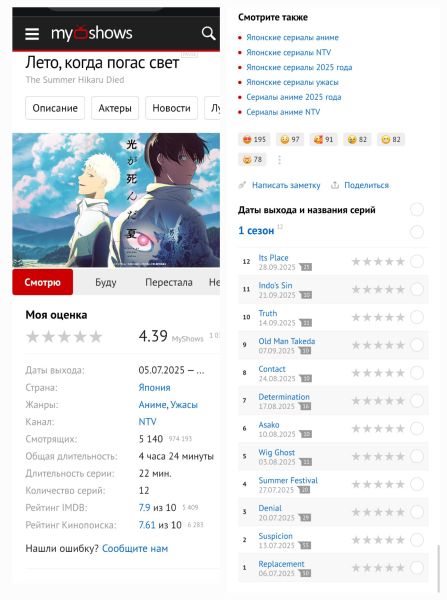Screen dimensions: 447x600
Task: Check the watched circle for 1 сезон
Action: pos(417,232)
